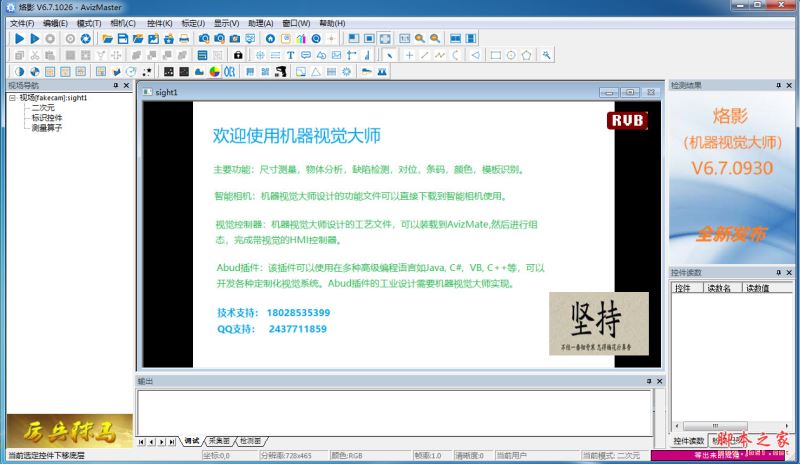Open the 控件(K) menu
Viewport: 800px width, 464px height.
tap(160, 23)
